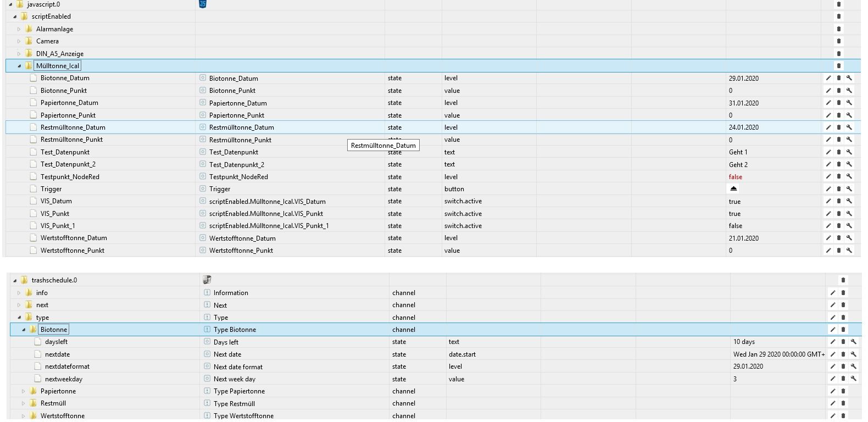868x422 pixels.
Task: Click the 'Wed Jan 29 2020' nextdate value
Action: click(x=779, y=354)
